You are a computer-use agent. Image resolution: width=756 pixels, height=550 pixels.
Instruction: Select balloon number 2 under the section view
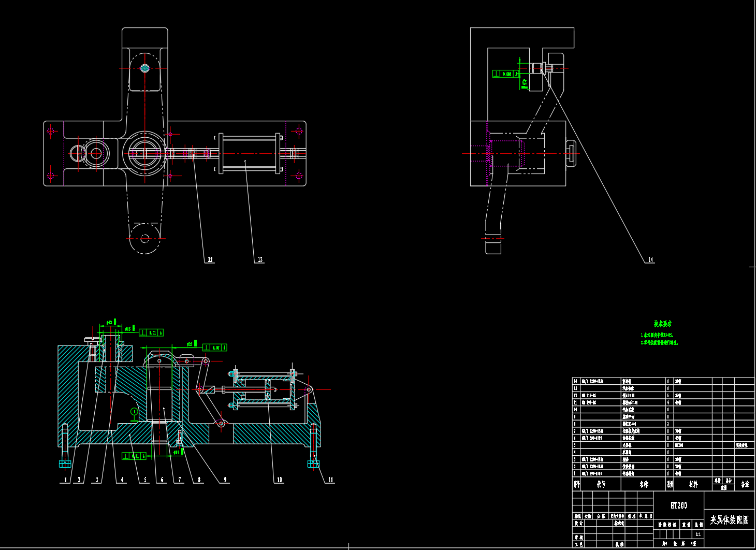point(79,480)
